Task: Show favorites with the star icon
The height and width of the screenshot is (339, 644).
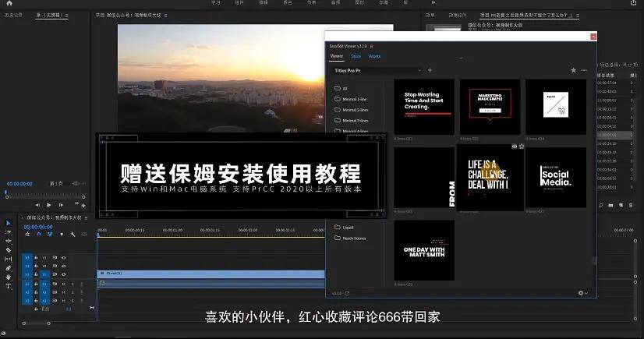Action: pos(573,70)
